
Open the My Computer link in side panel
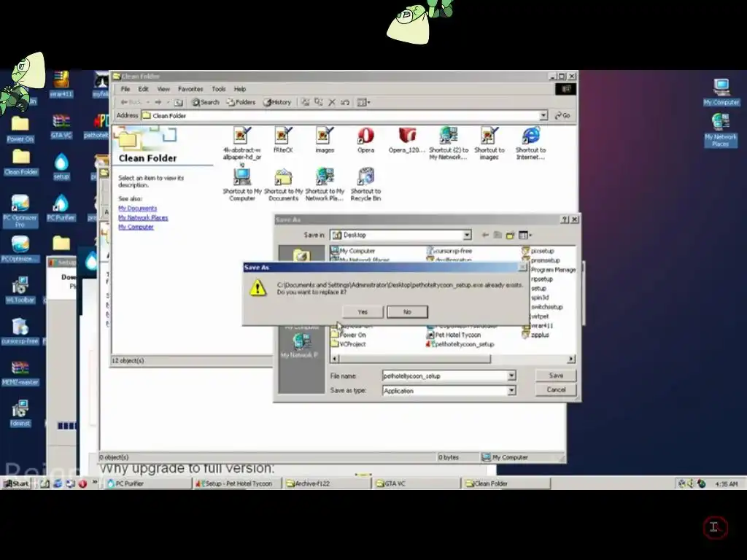[136, 227]
